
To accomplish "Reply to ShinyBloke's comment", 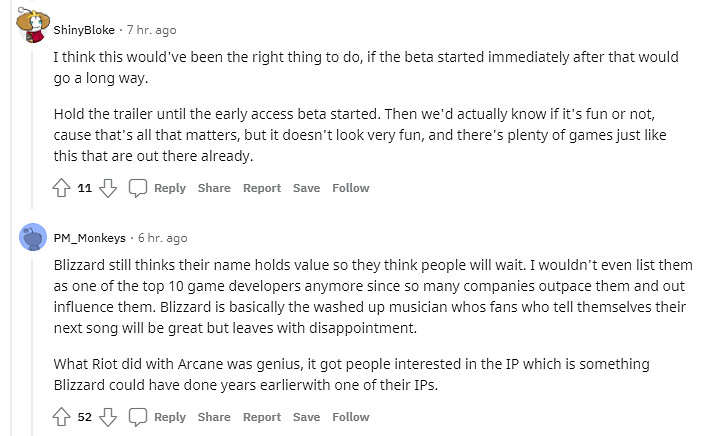I will coord(170,188).
